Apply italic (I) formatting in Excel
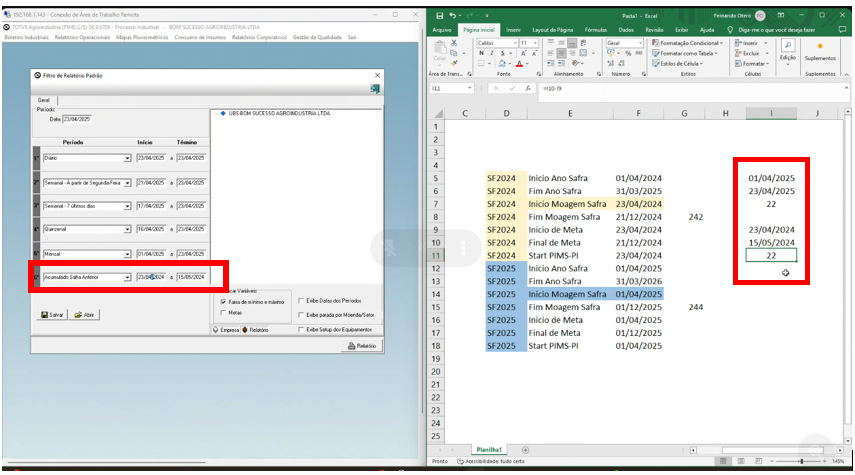Screen dimensions: 855x475 [492, 53]
